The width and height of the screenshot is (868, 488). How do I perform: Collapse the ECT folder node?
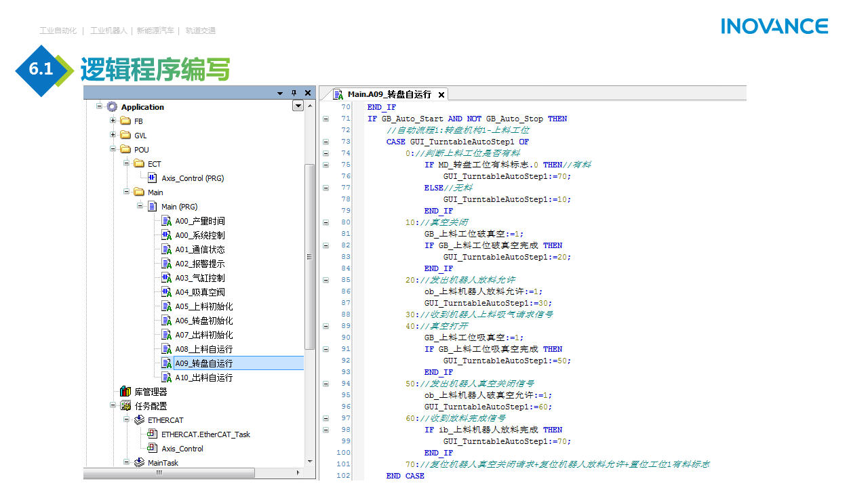point(126,163)
